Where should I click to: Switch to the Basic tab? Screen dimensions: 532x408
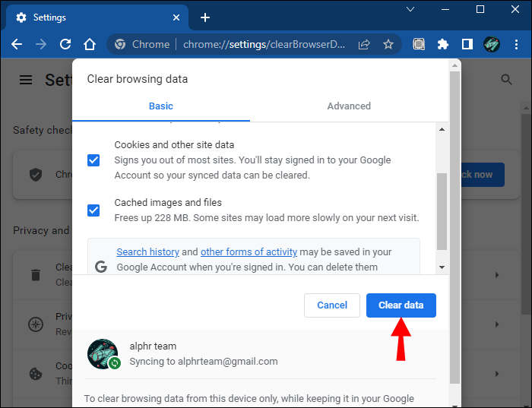(161, 106)
